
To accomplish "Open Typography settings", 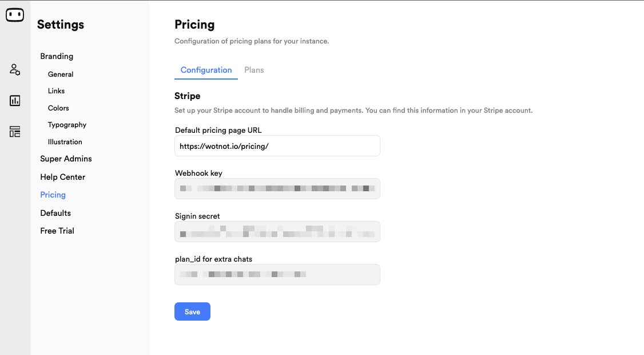I will click(x=67, y=125).
